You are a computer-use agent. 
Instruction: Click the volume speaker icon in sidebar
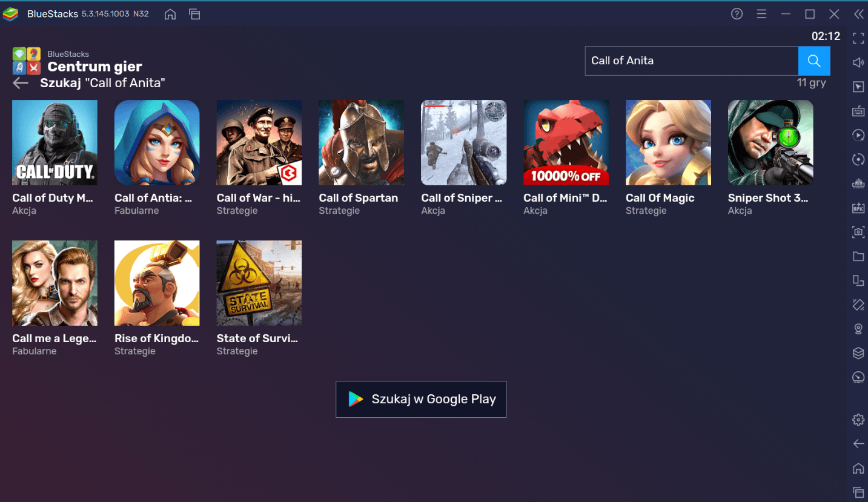[858, 62]
